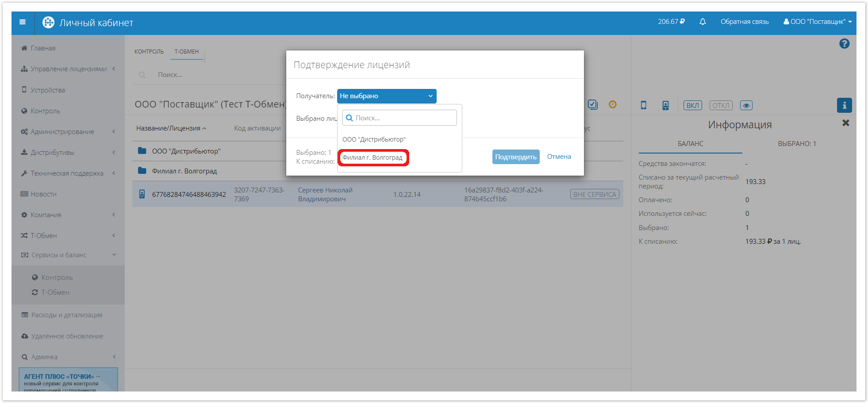
Task: Select Филиал г. Волгоград from recipient list
Action: (x=373, y=157)
